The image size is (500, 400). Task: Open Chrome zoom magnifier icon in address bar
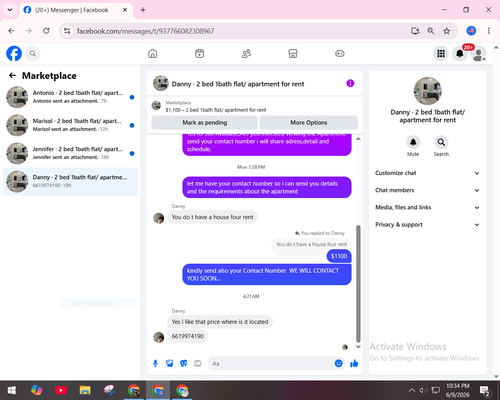(431, 31)
